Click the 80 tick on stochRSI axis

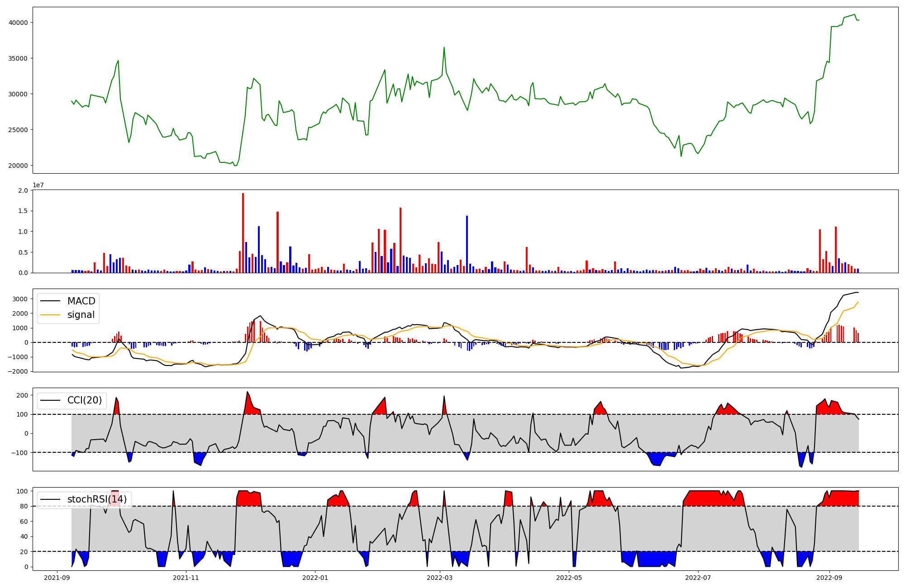(24, 506)
